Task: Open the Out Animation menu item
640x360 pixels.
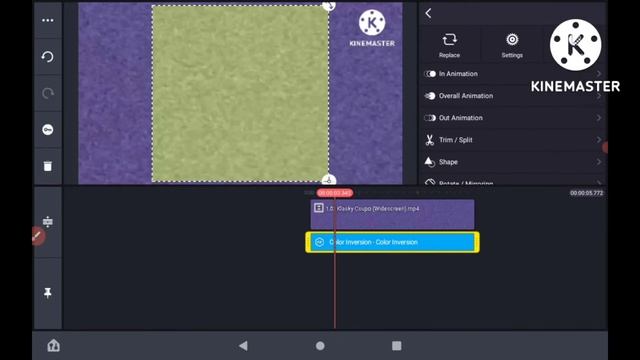Action: 513,118
